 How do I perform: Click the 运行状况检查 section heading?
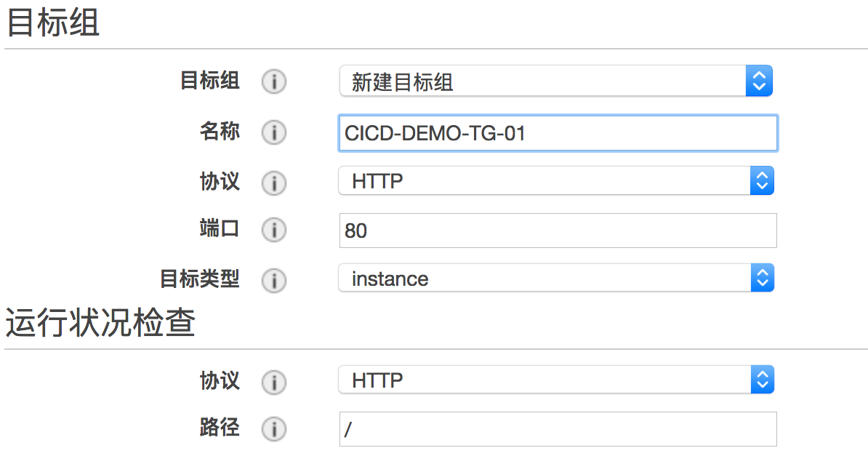101,324
